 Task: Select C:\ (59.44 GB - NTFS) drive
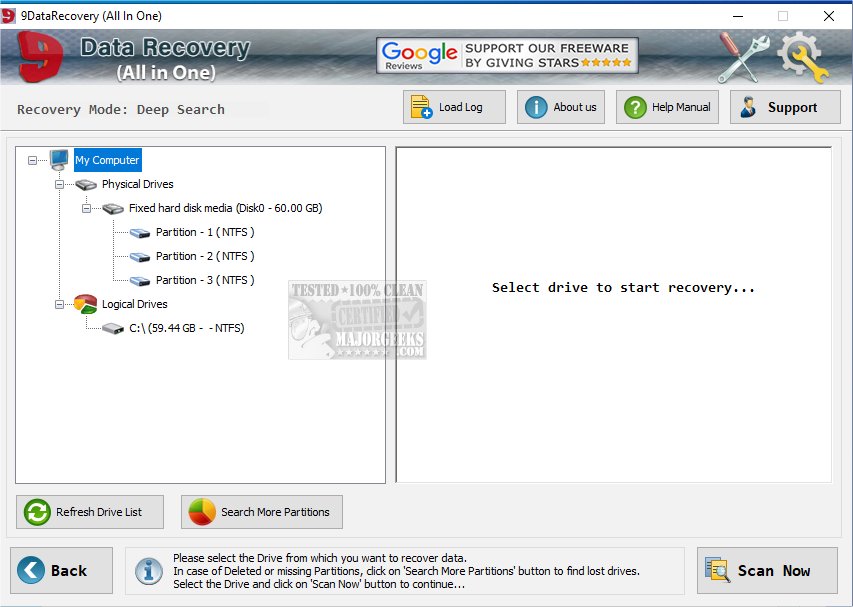pyautogui.click(x=187, y=328)
